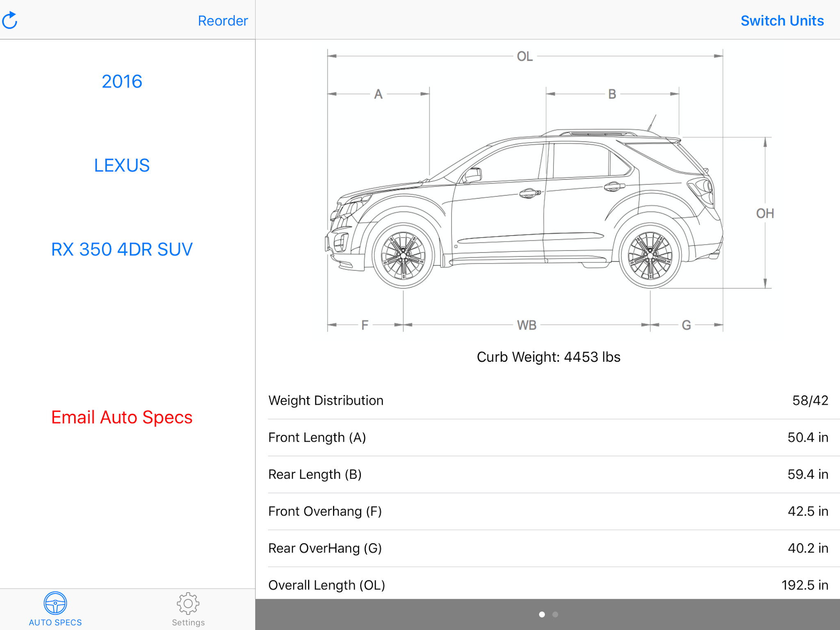Tap the Rear OverHang (G) row

pos(548,548)
